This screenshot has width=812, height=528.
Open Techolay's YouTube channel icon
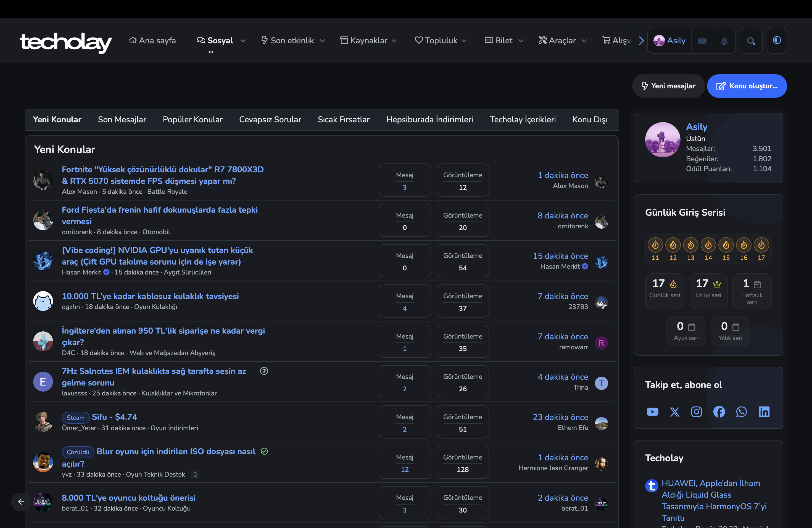652,412
